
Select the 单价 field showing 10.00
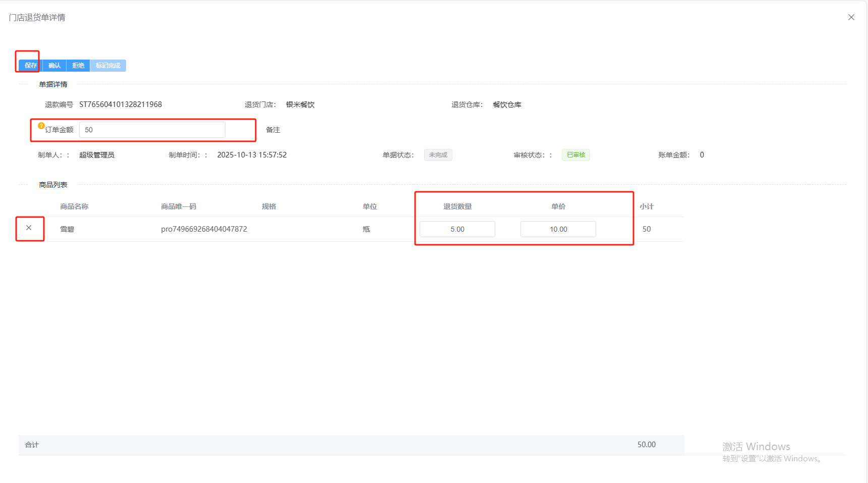coord(558,229)
